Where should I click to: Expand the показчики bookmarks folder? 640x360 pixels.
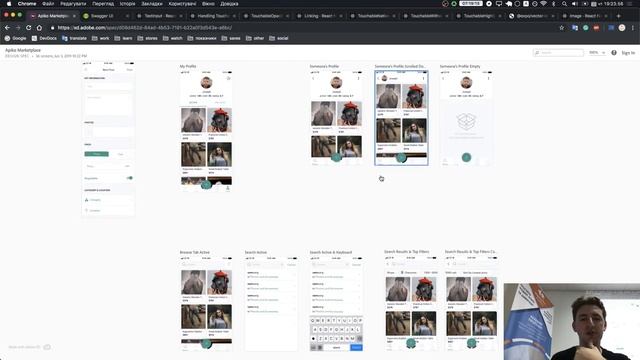coord(202,38)
